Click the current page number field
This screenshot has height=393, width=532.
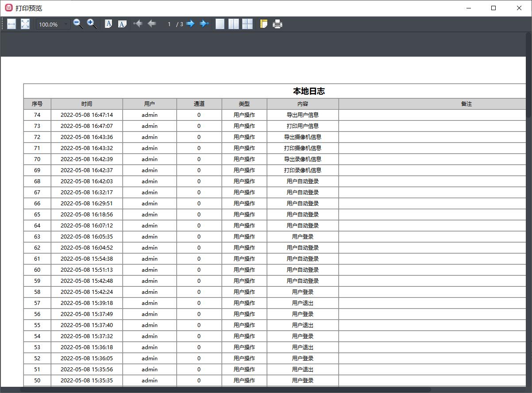click(x=169, y=24)
